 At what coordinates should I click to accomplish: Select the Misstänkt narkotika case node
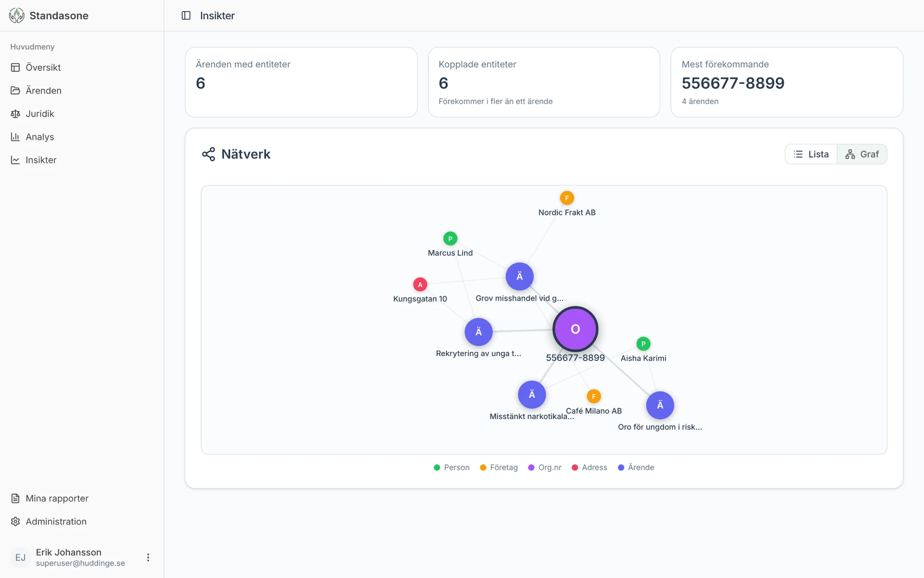pos(532,394)
